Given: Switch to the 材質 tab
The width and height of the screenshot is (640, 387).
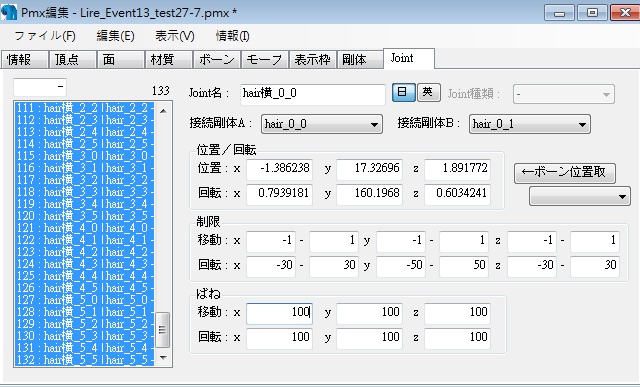Looking at the screenshot, I should coord(169,60).
